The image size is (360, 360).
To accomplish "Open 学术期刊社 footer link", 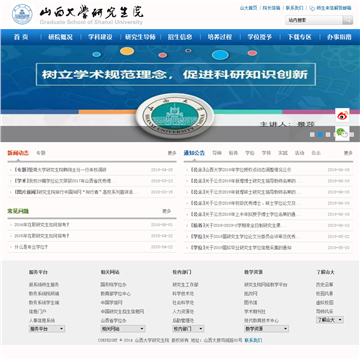I will tap(255, 312).
